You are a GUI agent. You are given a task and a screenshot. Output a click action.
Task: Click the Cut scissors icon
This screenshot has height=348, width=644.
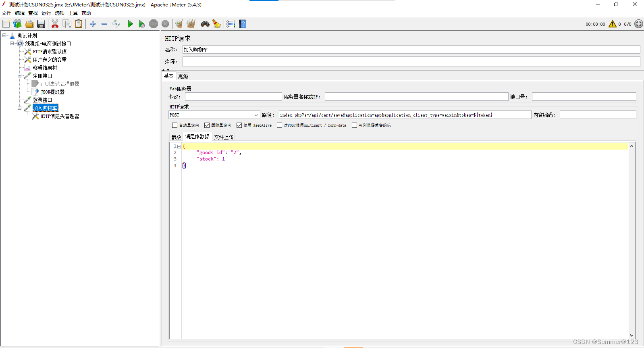coord(55,24)
